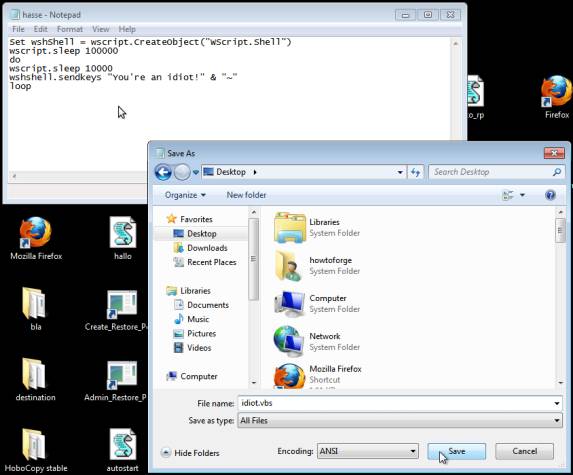Screen dimensions: 573x475
Task: Click the Save button
Action: [x=456, y=451]
